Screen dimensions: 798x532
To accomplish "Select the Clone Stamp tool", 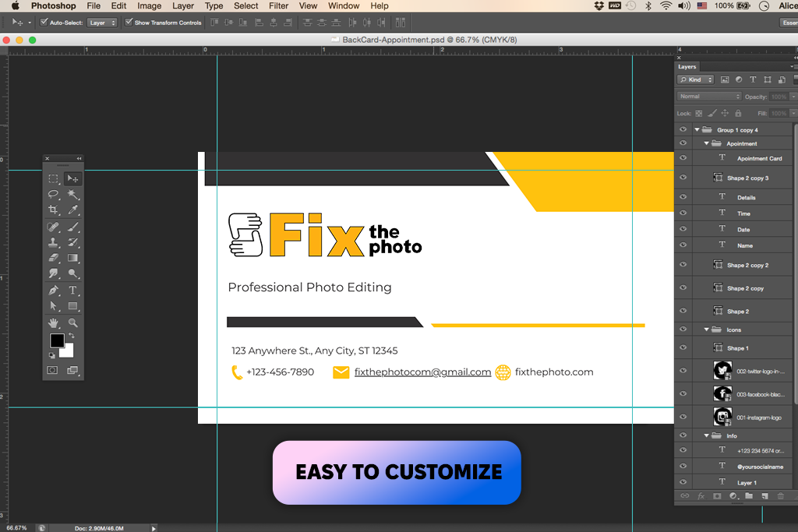I will click(54, 242).
